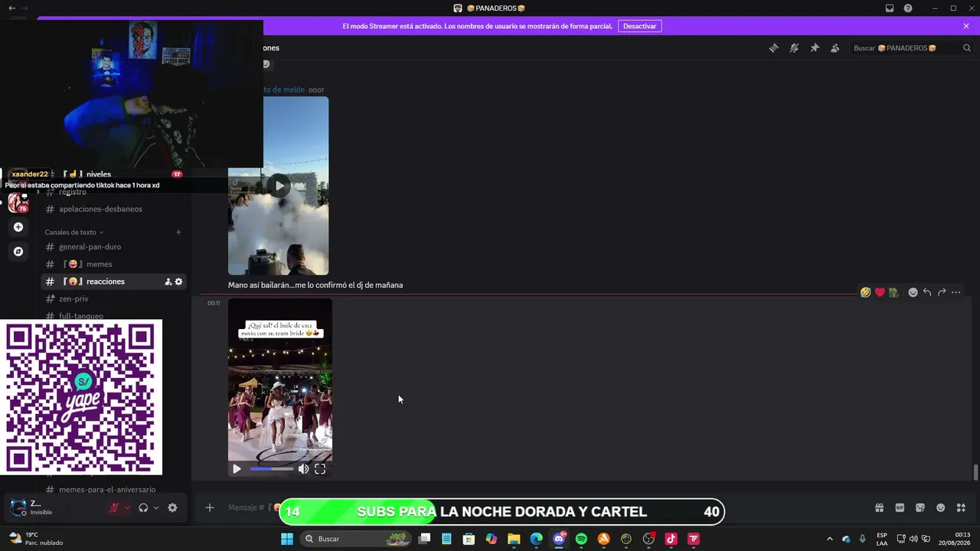React with the laughing emoji quick reaction
Screen dimensions: 980x551
[x=865, y=292]
